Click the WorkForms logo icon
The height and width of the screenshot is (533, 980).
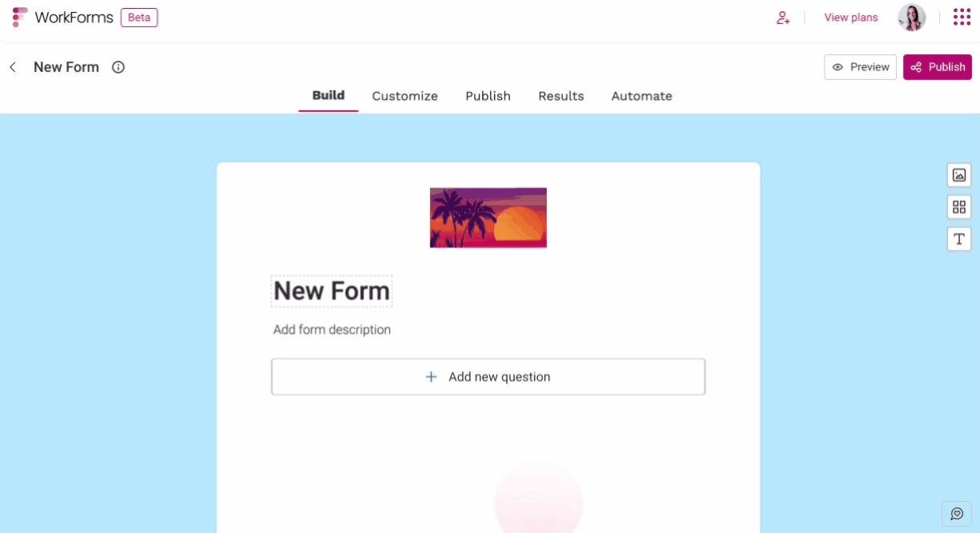pyautogui.click(x=20, y=18)
